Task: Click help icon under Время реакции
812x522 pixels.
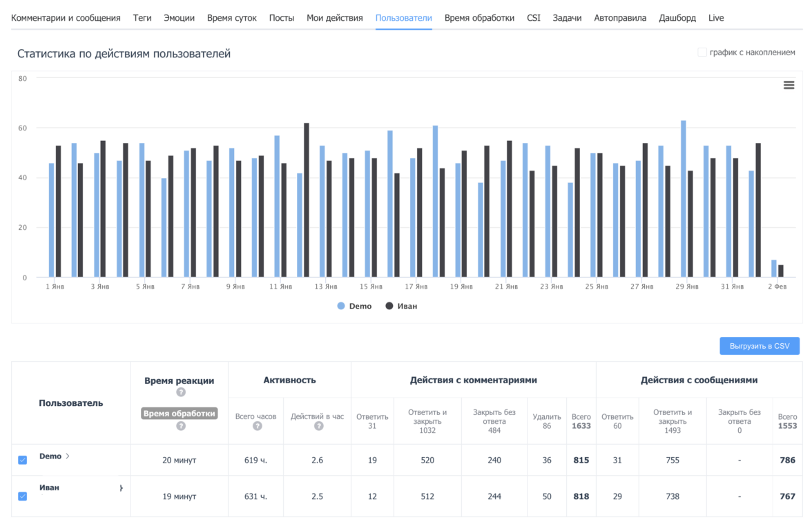Action: pyautogui.click(x=181, y=392)
